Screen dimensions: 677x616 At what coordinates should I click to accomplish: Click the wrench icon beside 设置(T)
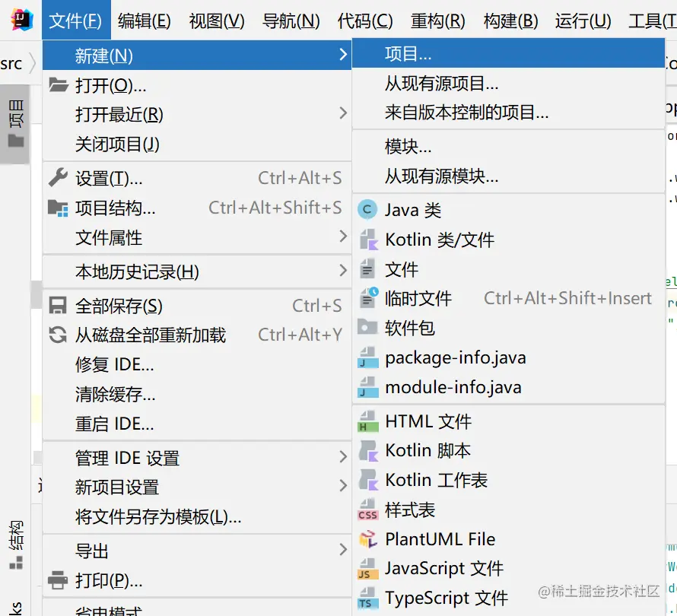(x=59, y=177)
